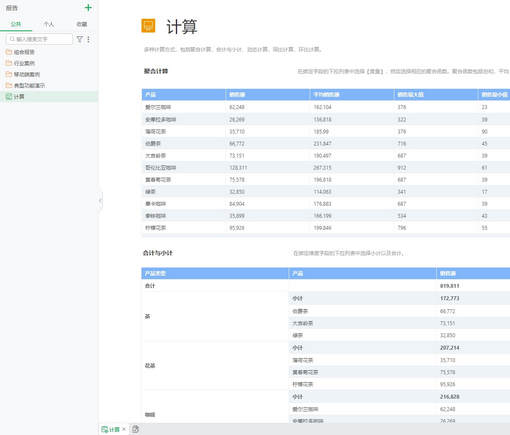
Task: Click the maximum value 912
Action: point(402,168)
